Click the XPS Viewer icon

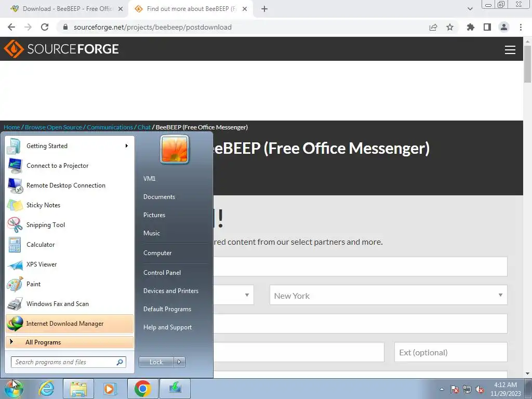point(15,264)
